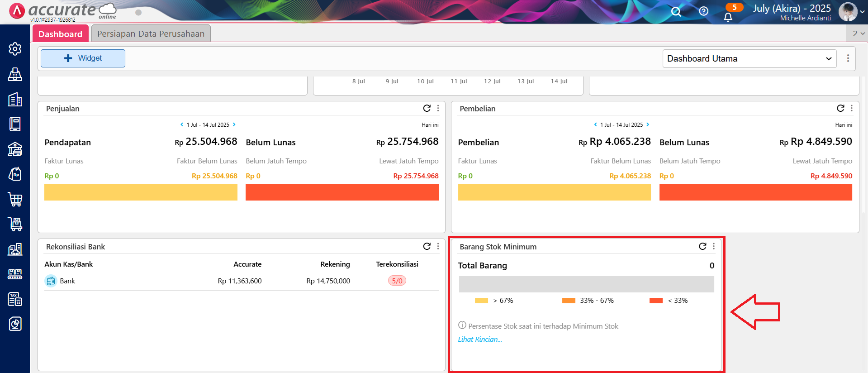Open the Pengaturan gear icon in sidebar
This screenshot has width=868, height=373.
pos(15,48)
